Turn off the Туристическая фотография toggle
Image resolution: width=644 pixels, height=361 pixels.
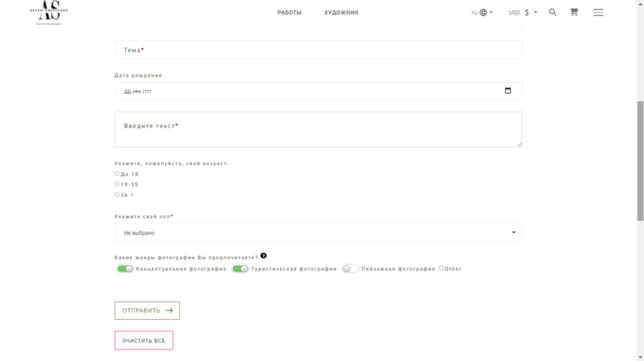pyautogui.click(x=240, y=268)
